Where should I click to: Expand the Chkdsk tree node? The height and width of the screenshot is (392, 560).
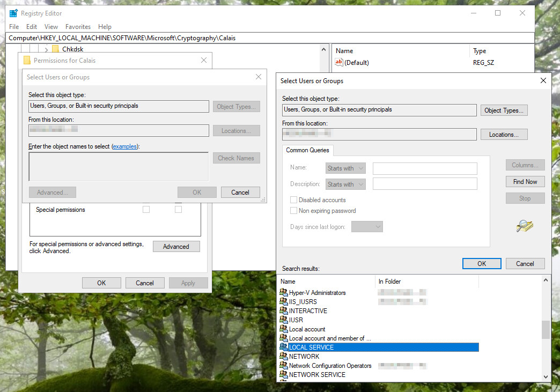47,49
